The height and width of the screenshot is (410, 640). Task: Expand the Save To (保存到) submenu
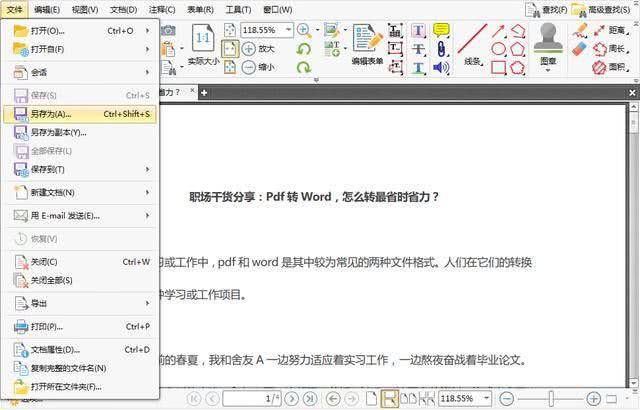[47, 169]
